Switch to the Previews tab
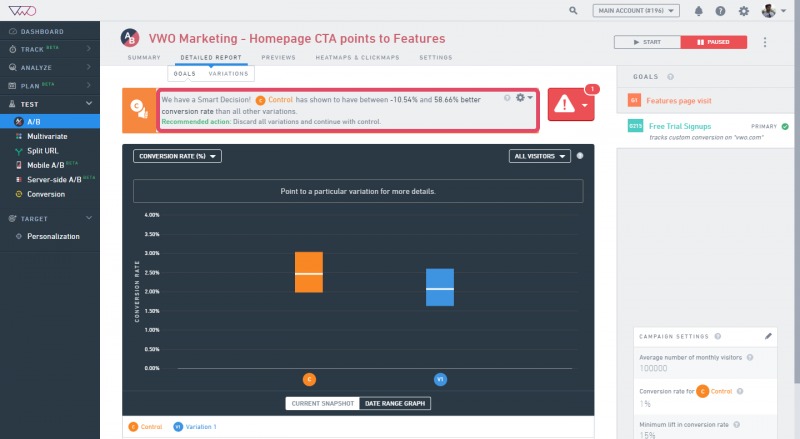 pos(279,58)
